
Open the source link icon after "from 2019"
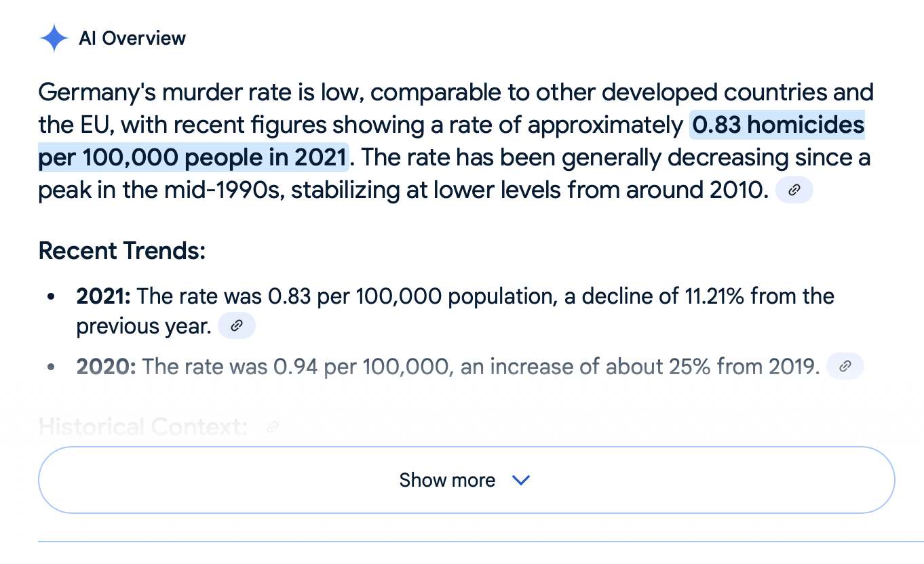click(845, 367)
